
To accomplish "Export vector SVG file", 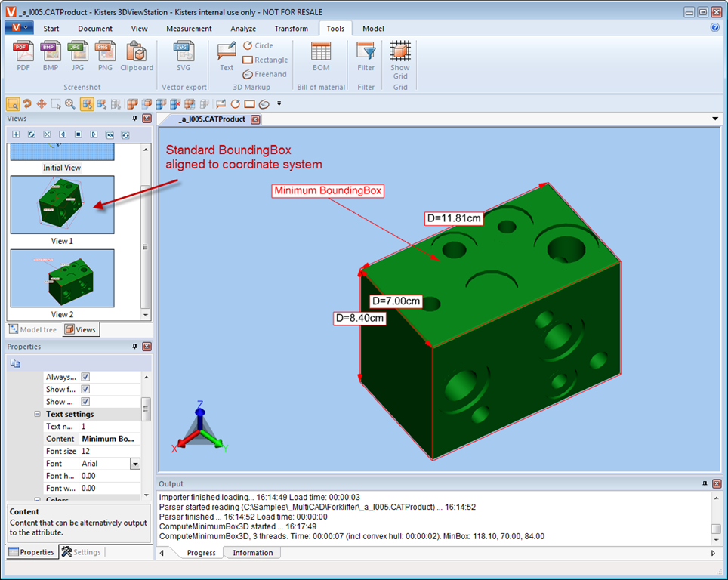I will [184, 56].
